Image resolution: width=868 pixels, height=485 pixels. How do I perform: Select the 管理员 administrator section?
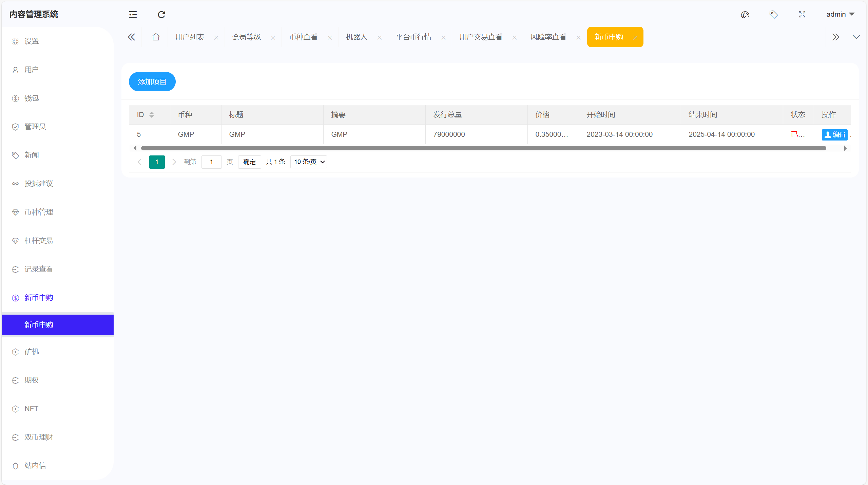[x=35, y=127]
